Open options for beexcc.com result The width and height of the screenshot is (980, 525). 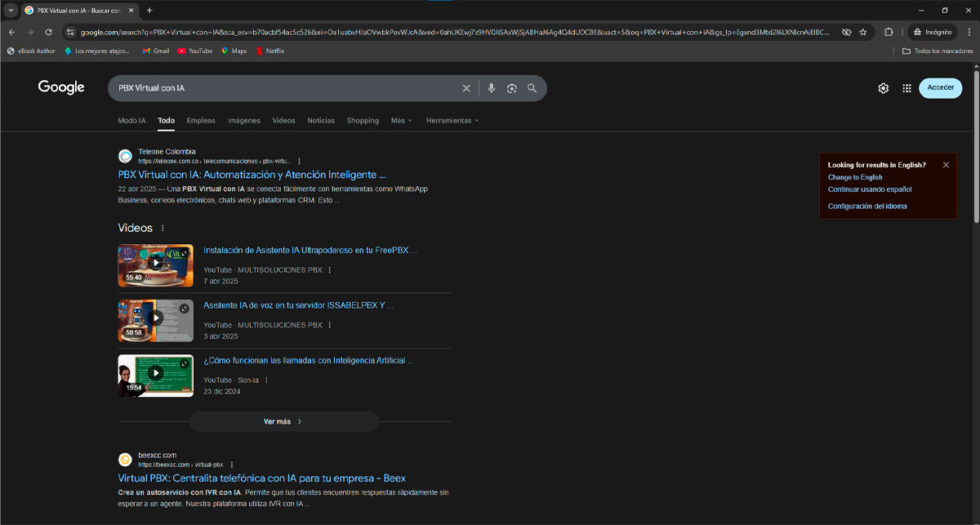click(231, 465)
